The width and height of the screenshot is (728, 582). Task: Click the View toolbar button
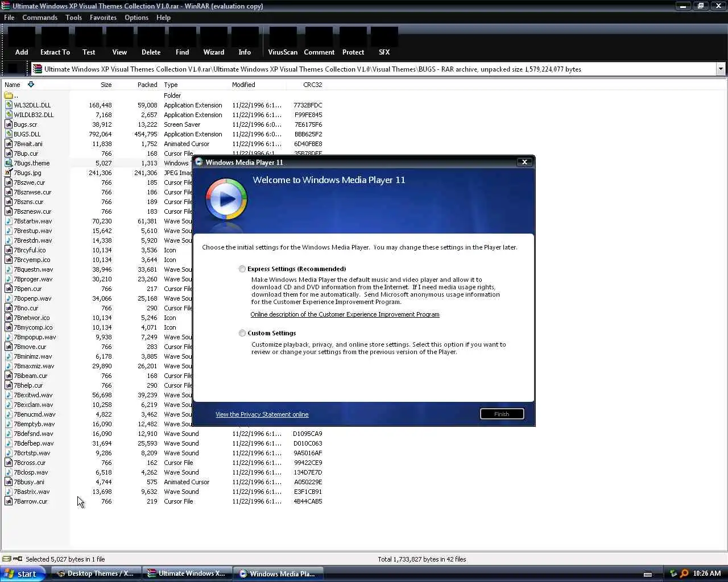click(119, 41)
